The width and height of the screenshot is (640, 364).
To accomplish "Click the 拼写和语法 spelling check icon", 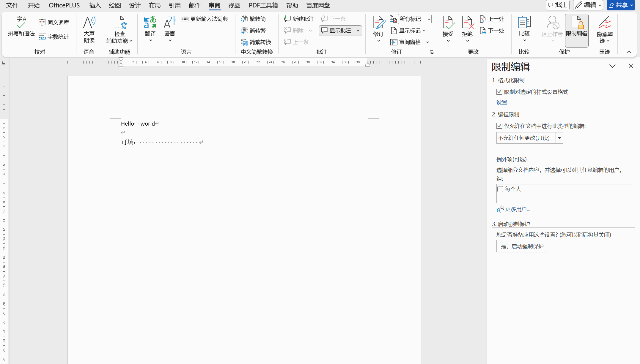I will tap(21, 23).
